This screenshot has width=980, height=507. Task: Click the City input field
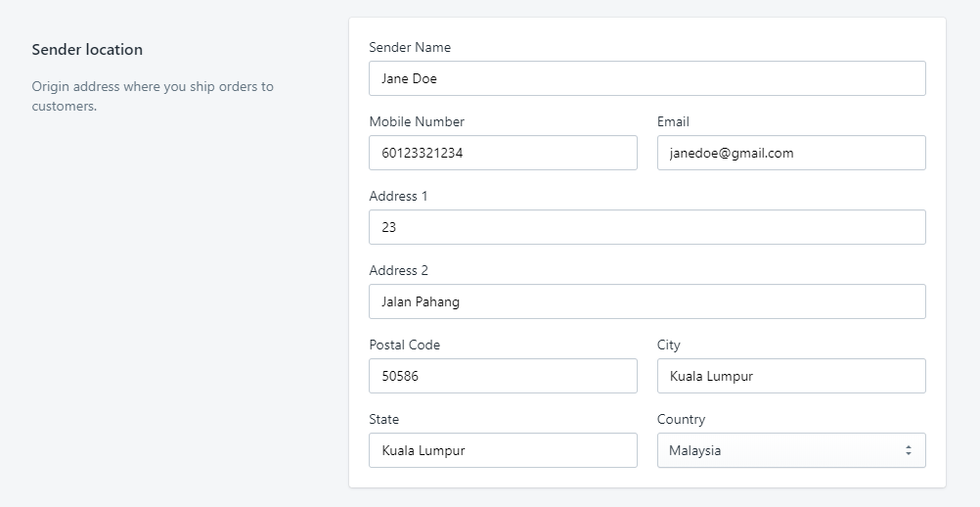pos(791,376)
